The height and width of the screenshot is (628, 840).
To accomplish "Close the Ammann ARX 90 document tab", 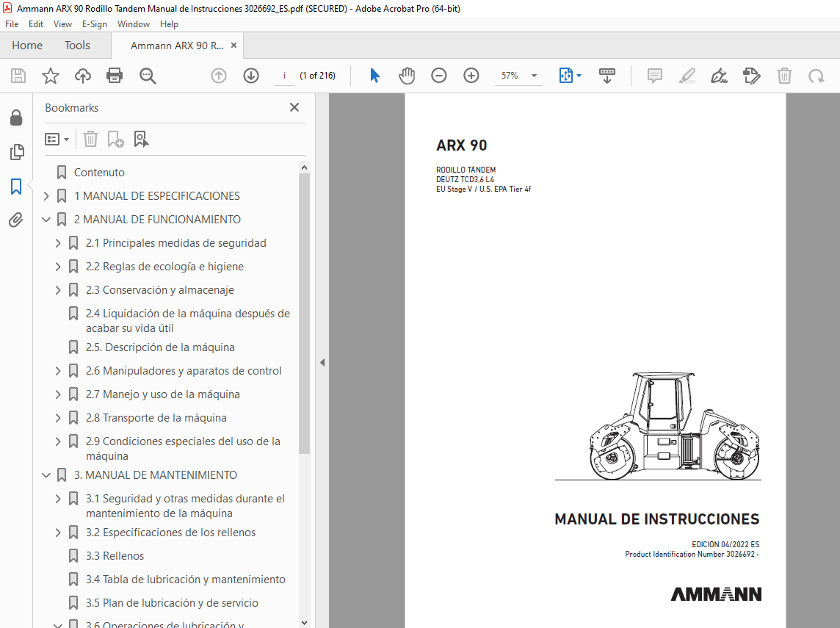I will (x=233, y=46).
